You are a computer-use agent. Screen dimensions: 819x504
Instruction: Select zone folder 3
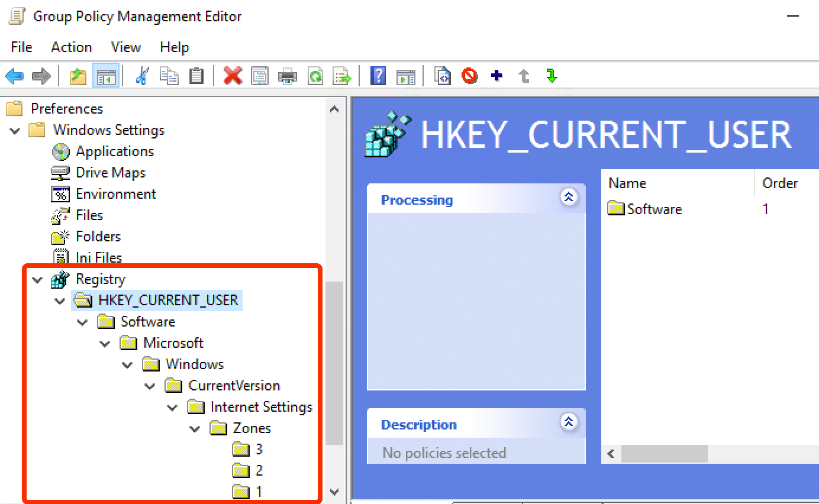tap(259, 450)
